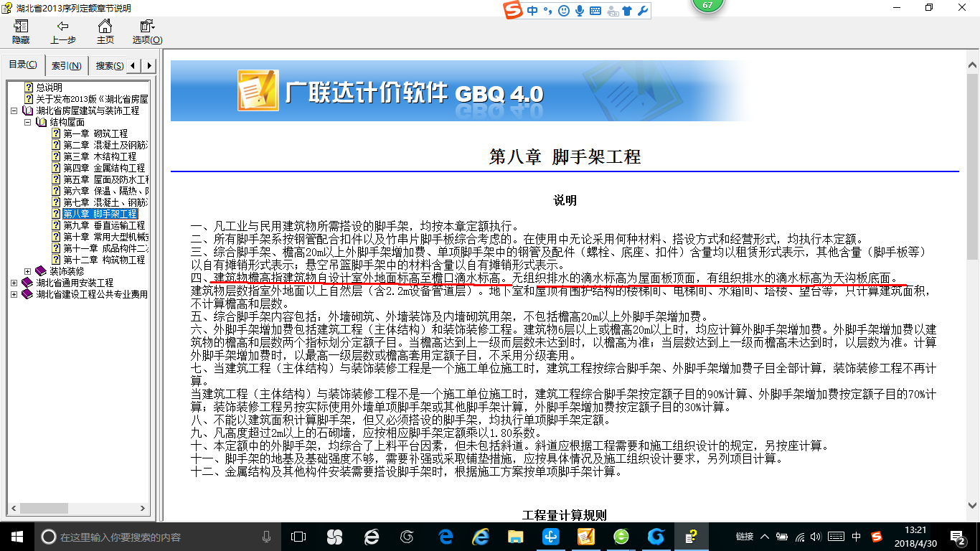
Task: Collapse the 结构屋面 node
Action: tap(27, 122)
